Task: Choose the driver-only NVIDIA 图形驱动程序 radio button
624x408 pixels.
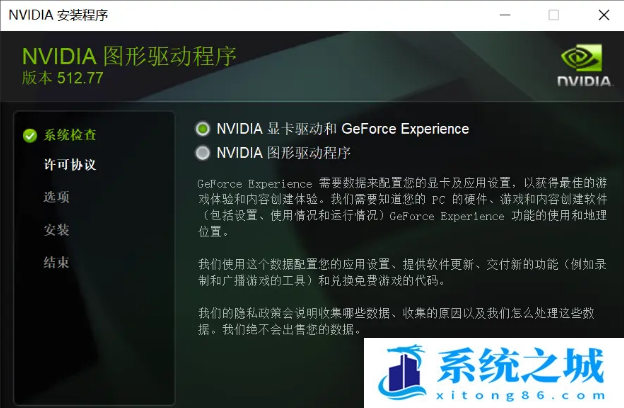Action: [x=204, y=153]
